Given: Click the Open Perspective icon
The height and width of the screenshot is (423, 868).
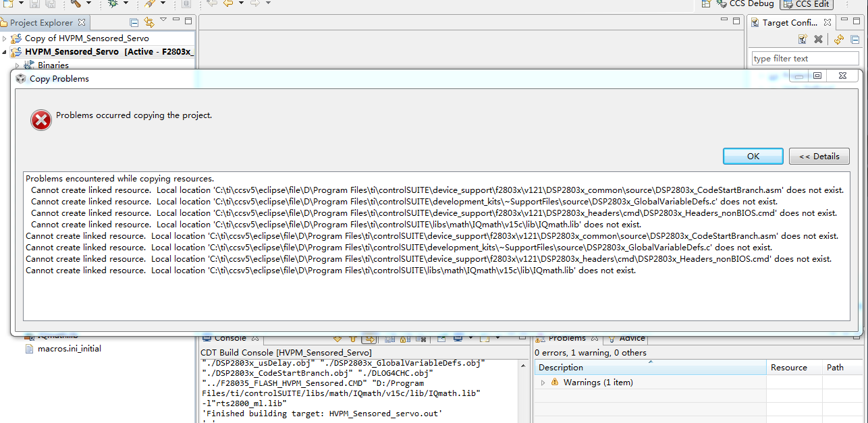Looking at the screenshot, I should [706, 3].
